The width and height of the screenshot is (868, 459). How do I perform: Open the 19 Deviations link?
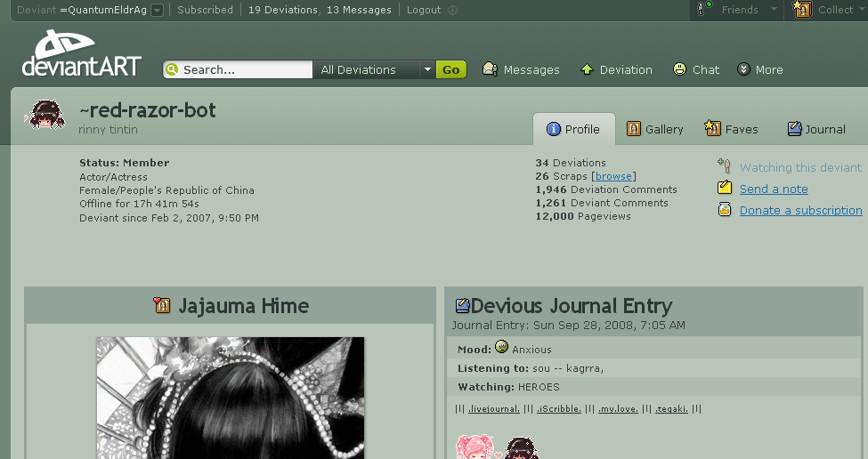(283, 10)
